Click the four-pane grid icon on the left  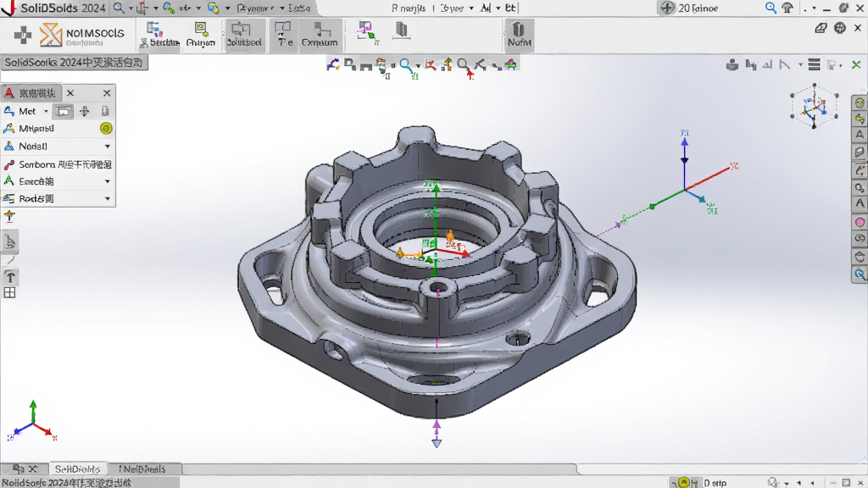pos(9,292)
